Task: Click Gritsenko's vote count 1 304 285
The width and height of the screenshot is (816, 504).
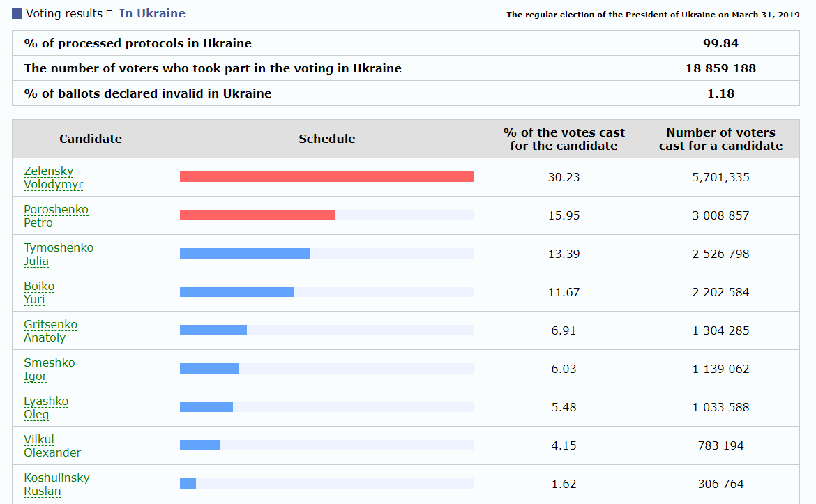Action: point(720,331)
